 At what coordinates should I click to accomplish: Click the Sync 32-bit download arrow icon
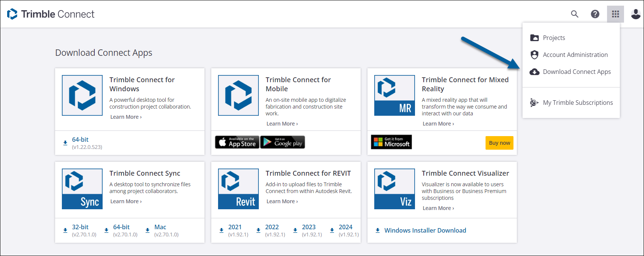pyautogui.click(x=65, y=230)
